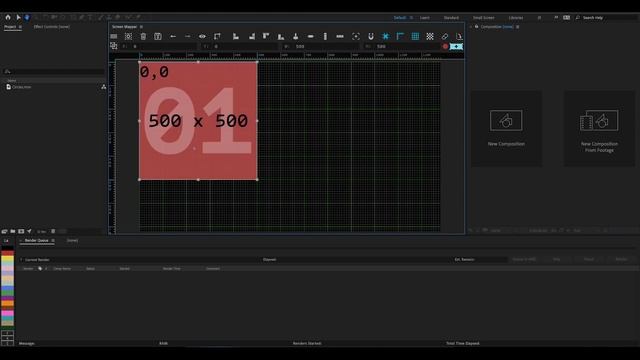Click the left arrow icon in Screen Mapper
The height and width of the screenshot is (360, 640).
click(173, 36)
